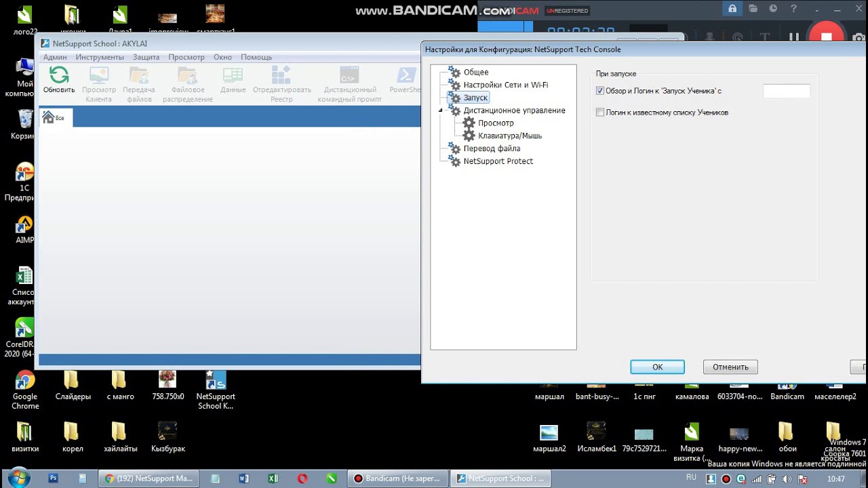
Task: Select Перевод файла tree item
Action: (492, 148)
